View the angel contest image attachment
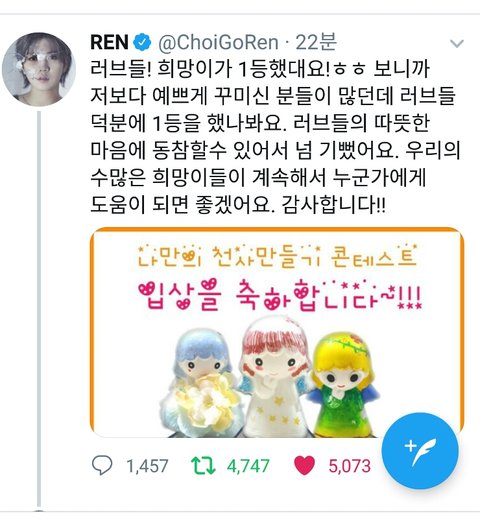 point(277,332)
